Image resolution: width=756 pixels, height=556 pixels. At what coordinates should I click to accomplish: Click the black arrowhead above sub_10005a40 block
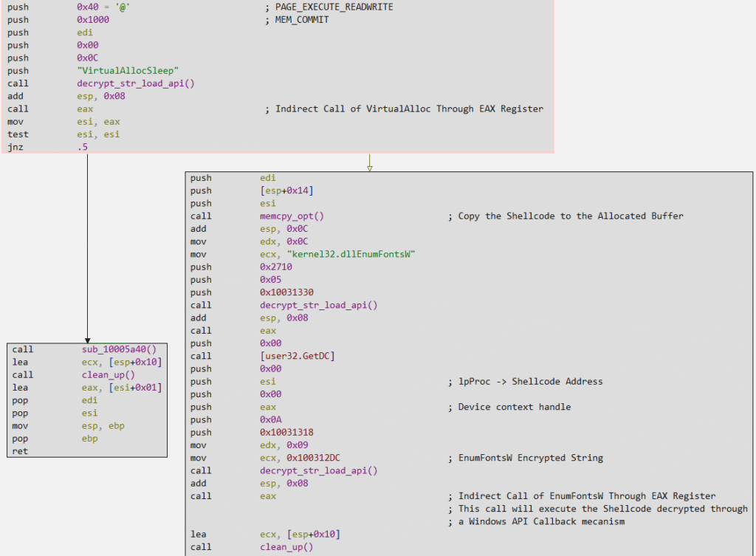click(x=87, y=340)
